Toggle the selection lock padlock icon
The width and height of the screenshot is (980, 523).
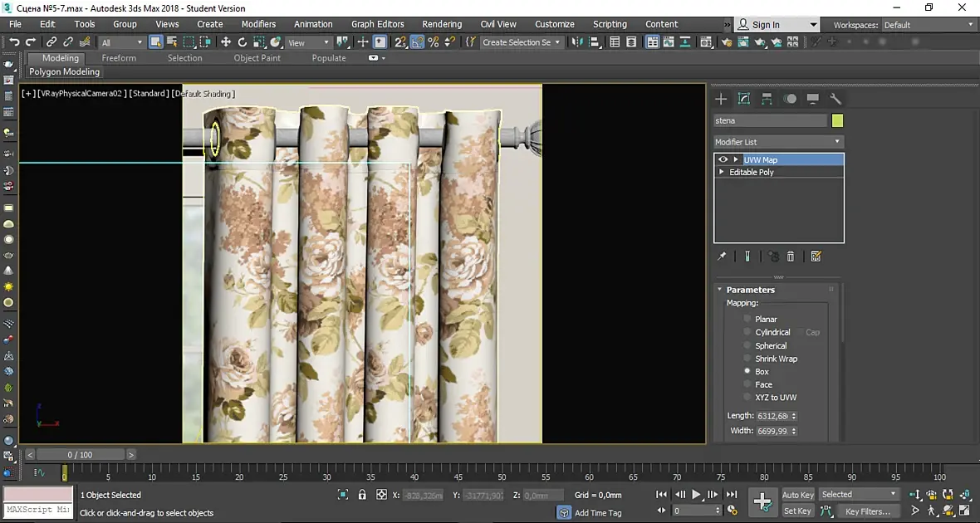click(x=362, y=495)
